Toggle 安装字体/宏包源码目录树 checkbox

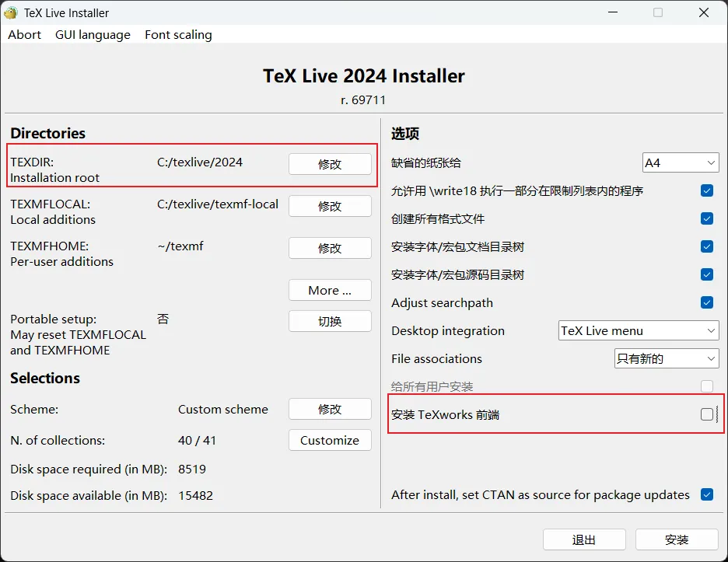[707, 274]
